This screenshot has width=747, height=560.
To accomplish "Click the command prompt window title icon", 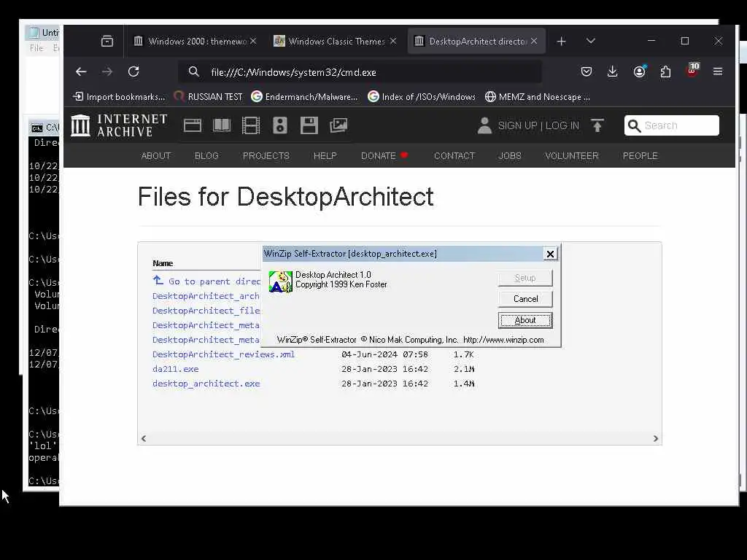I will (36, 128).
